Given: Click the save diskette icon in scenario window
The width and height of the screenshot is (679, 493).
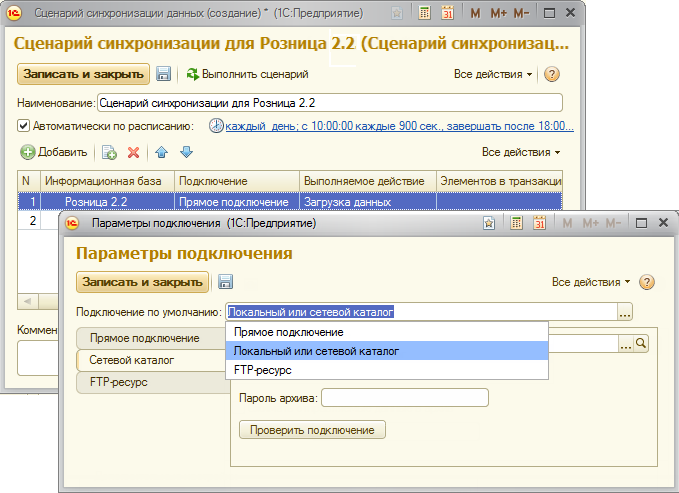Looking at the screenshot, I should click(x=163, y=74).
